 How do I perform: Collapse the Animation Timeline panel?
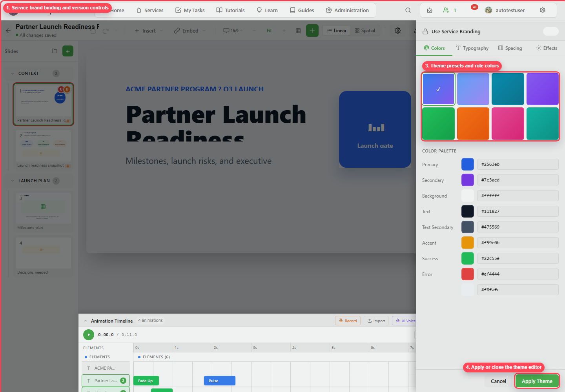[x=86, y=321]
